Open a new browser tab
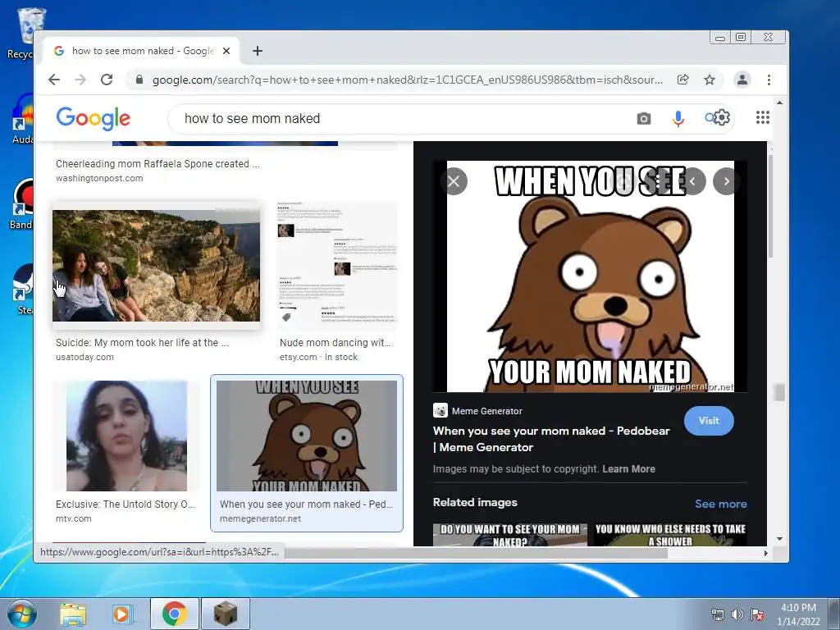 click(257, 51)
